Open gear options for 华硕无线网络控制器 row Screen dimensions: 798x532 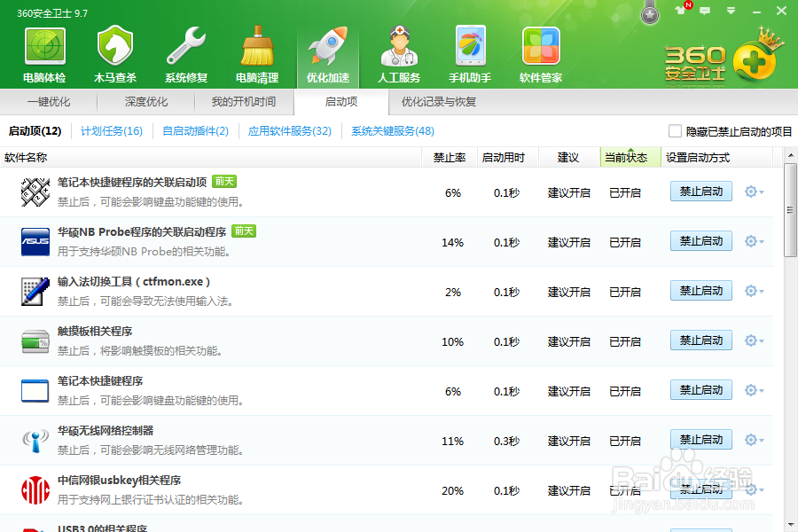[755, 440]
